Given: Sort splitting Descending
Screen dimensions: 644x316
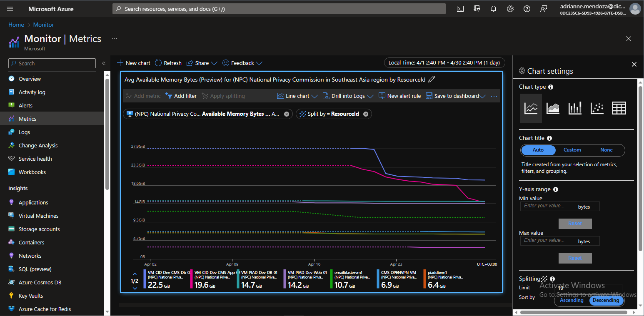Looking at the screenshot, I should (606, 300).
